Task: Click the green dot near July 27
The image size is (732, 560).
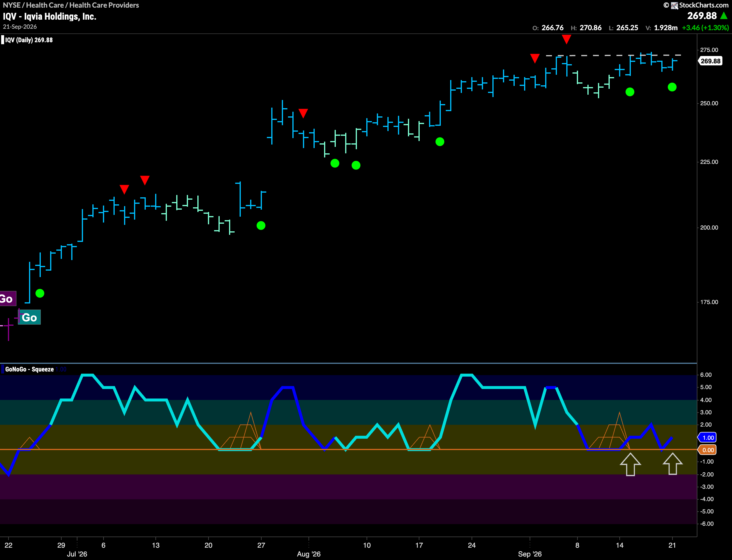Action: pos(261,226)
